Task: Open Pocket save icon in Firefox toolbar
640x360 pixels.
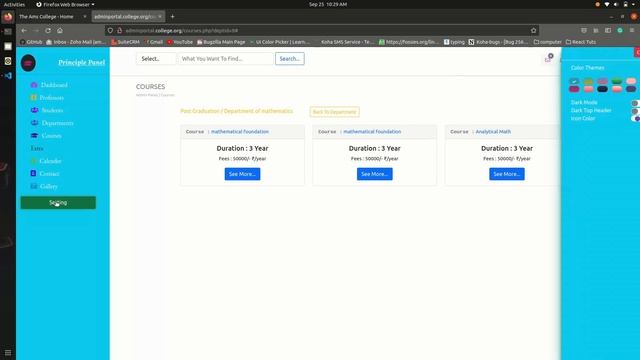Action: coord(584,31)
